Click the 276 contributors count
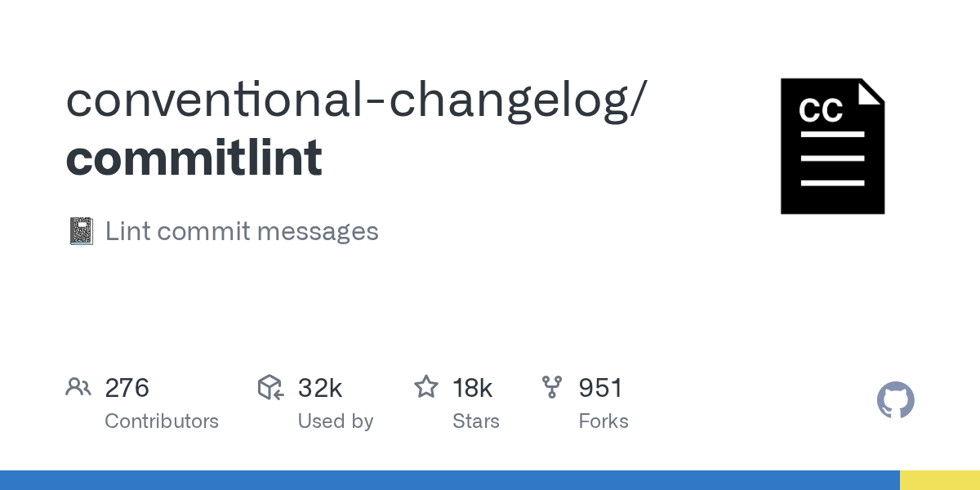This screenshot has width=980, height=490. click(x=127, y=388)
